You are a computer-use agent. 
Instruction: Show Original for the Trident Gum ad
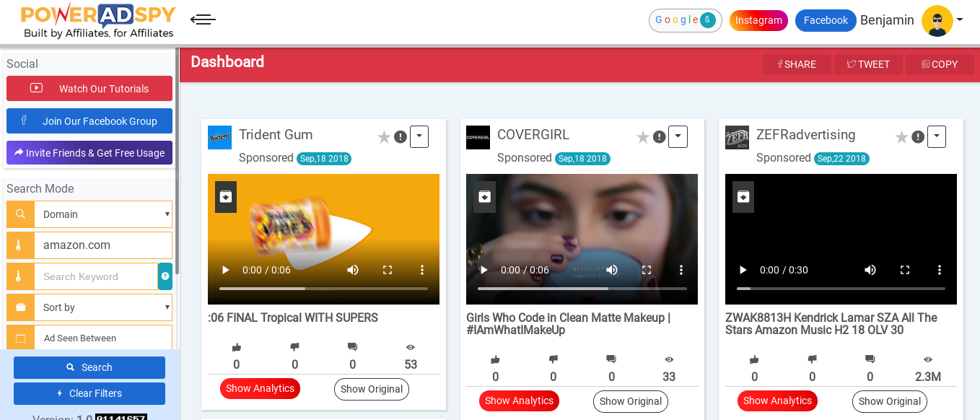[x=372, y=389]
